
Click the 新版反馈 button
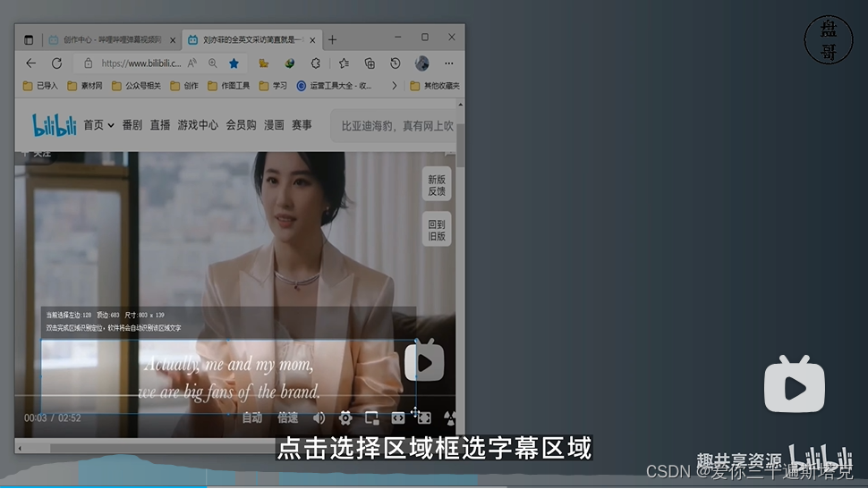coord(437,185)
